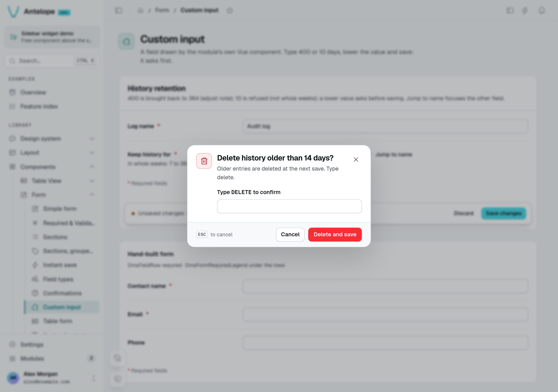Open the Sections page in sidebar
The width and height of the screenshot is (558, 392).
click(x=64, y=237)
